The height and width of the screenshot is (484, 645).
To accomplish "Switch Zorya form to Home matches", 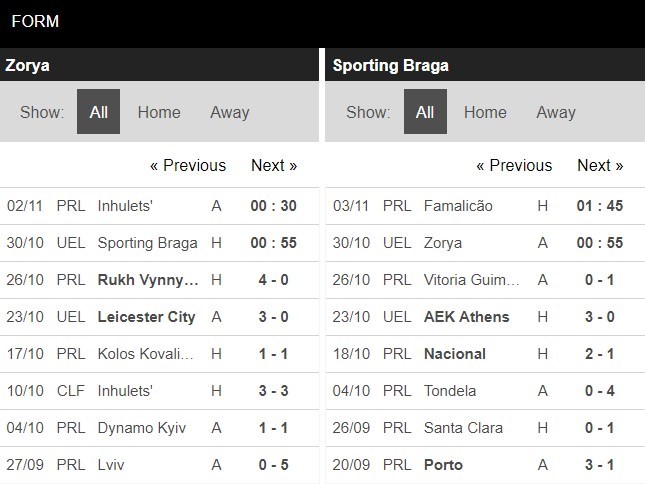I will (159, 112).
